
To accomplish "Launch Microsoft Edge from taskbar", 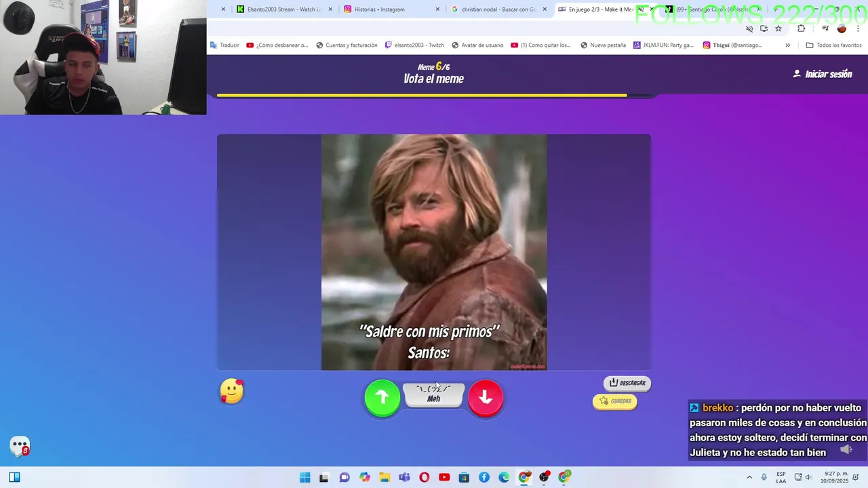I will point(504,477).
